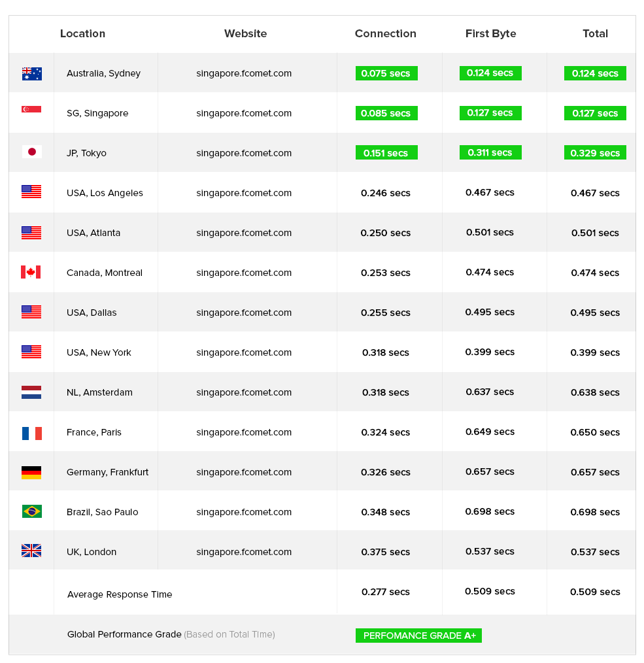Click the Australia flag icon
644x663 pixels.
(x=31, y=73)
